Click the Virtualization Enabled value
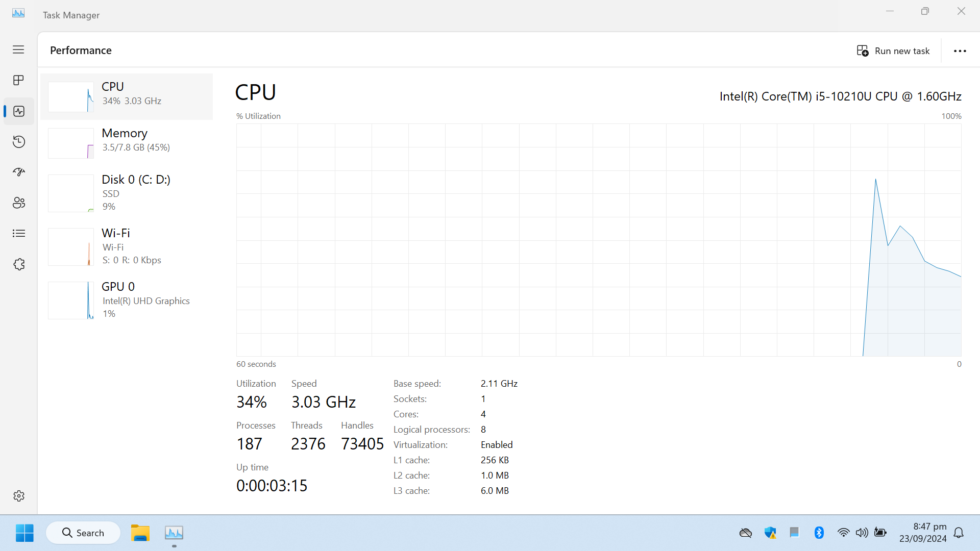Viewport: 980px width, 551px height. tap(497, 445)
